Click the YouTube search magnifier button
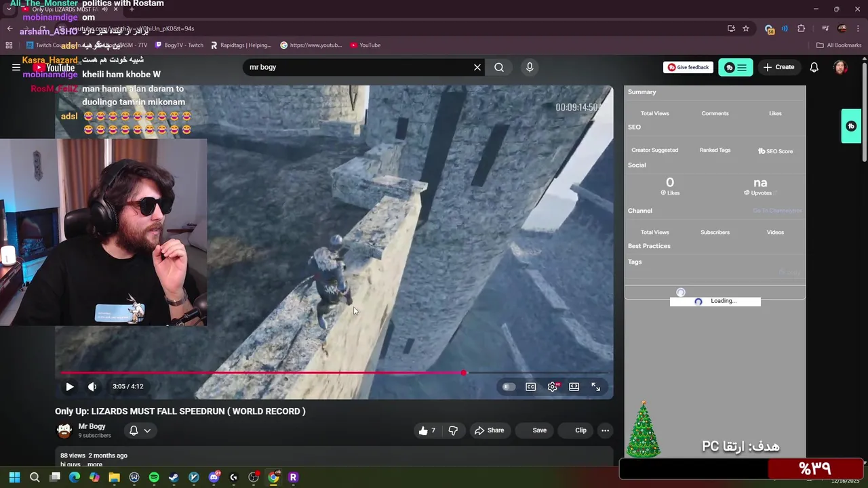This screenshot has width=868, height=488. [499, 67]
